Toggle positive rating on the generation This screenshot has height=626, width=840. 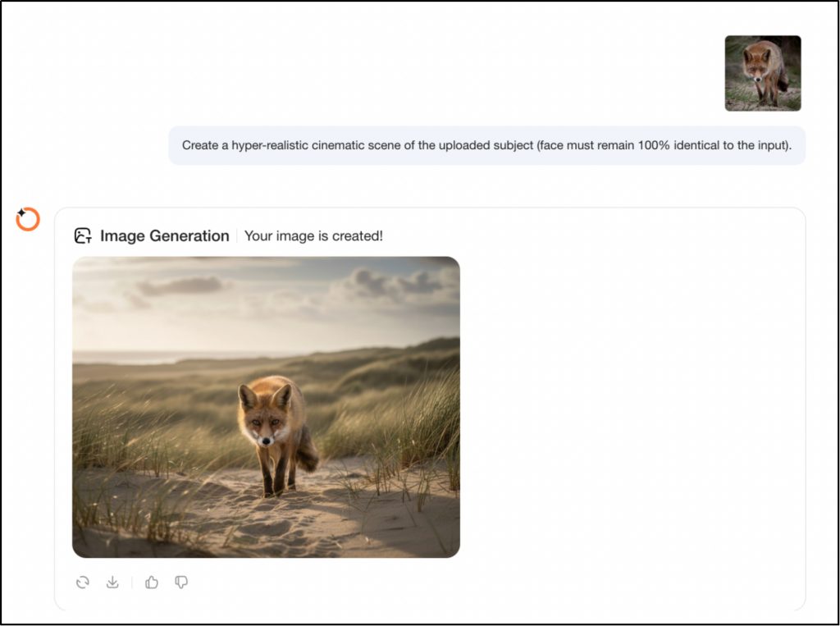pyautogui.click(x=150, y=582)
